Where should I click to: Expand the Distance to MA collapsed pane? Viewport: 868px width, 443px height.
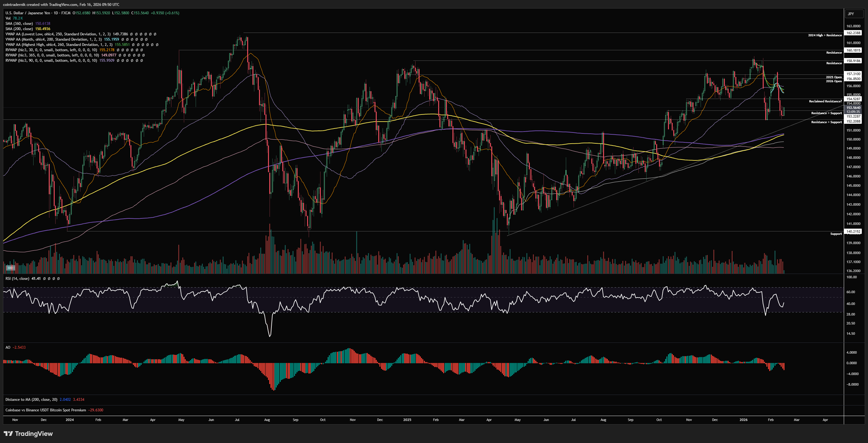click(x=31, y=400)
